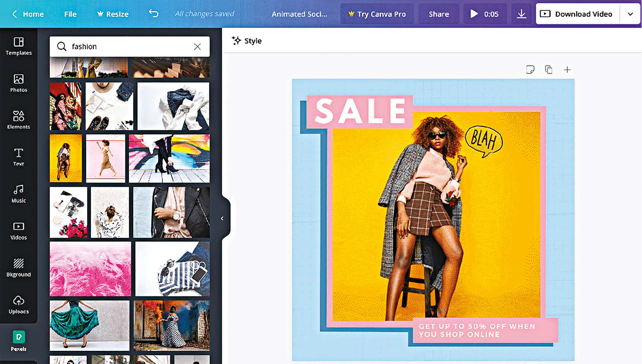Image resolution: width=642 pixels, height=364 pixels.
Task: Open the File menu
Action: (x=70, y=14)
